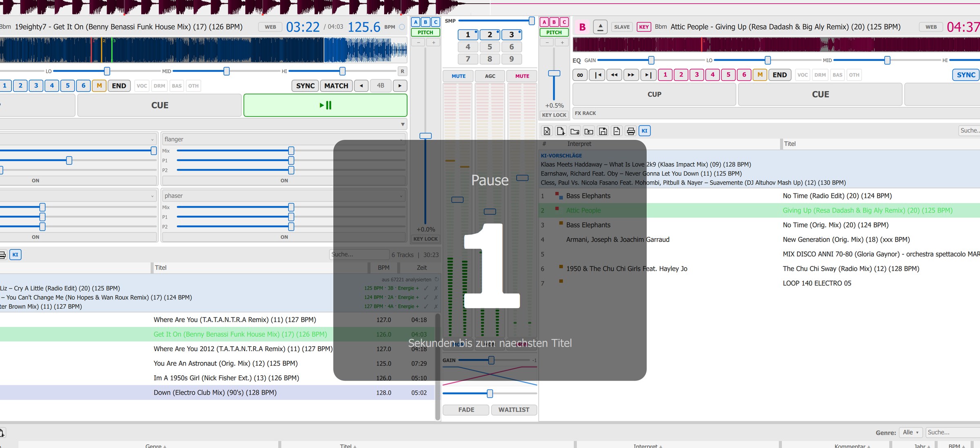Enable KEY LOCK below deck B pitch fader
The image size is (980, 448).
point(554,115)
